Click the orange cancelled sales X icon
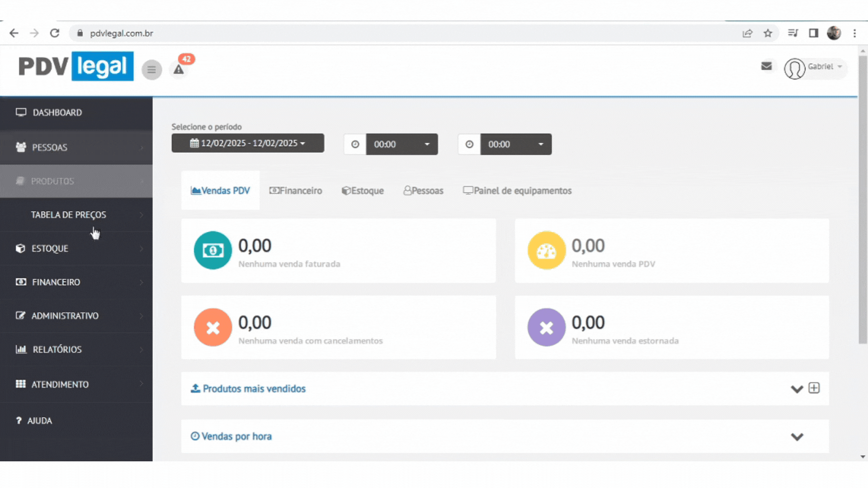Viewport: 868px width, 488px height. (212, 327)
